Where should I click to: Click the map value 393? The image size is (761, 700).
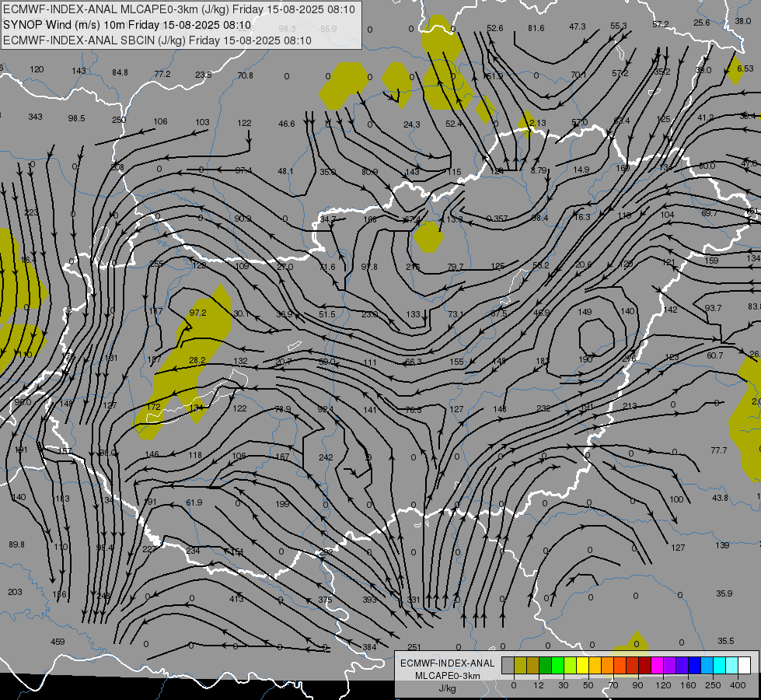coord(369,600)
